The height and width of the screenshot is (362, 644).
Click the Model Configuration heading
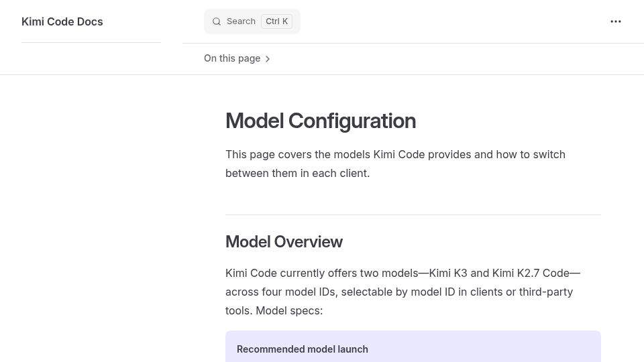tap(321, 121)
